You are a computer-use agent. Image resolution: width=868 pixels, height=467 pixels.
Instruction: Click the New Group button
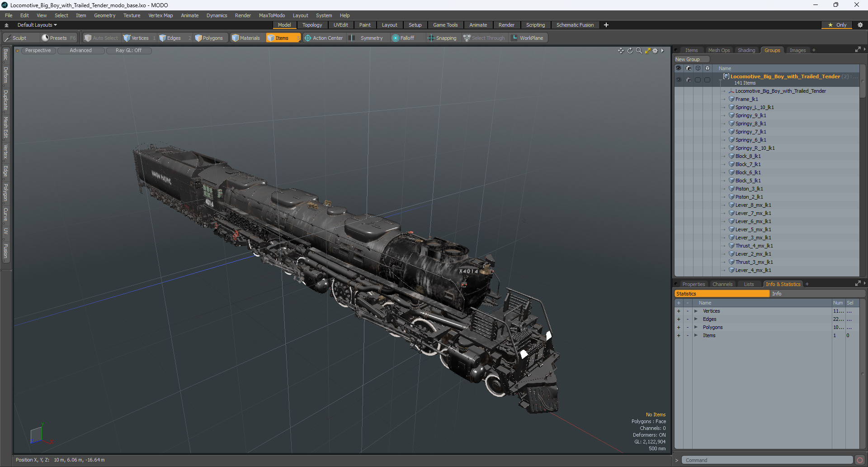[x=692, y=59]
